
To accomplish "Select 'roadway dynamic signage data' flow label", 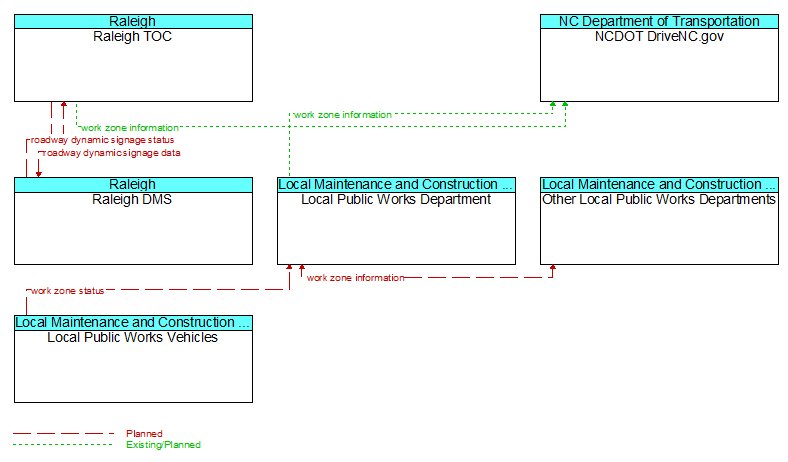I will (111, 153).
